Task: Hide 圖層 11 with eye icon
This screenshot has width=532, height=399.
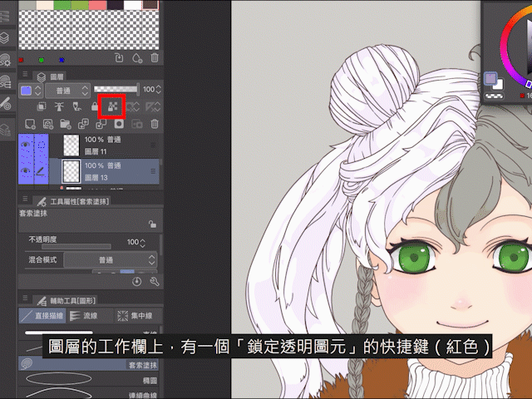Action: point(25,145)
